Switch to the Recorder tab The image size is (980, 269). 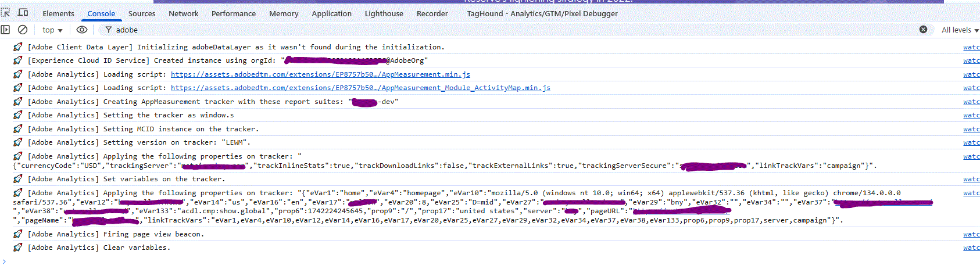[432, 13]
